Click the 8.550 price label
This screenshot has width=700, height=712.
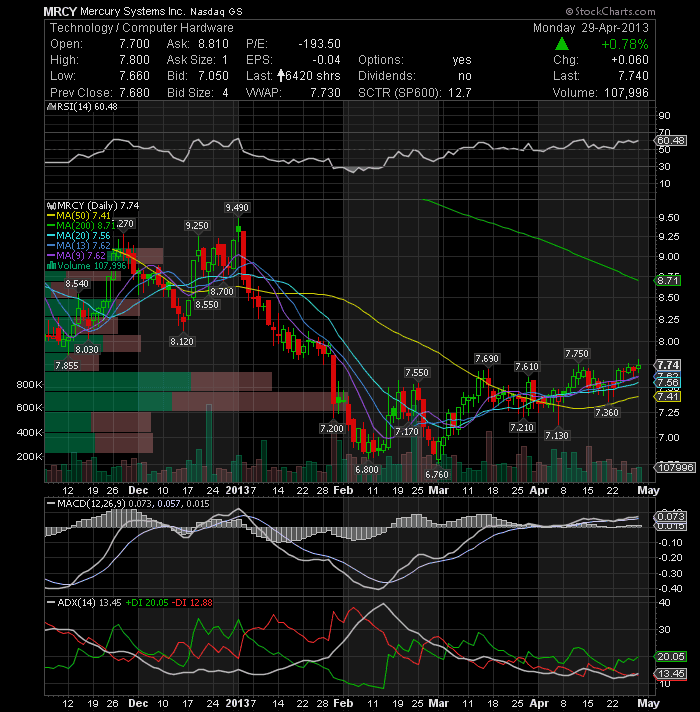coord(207,305)
